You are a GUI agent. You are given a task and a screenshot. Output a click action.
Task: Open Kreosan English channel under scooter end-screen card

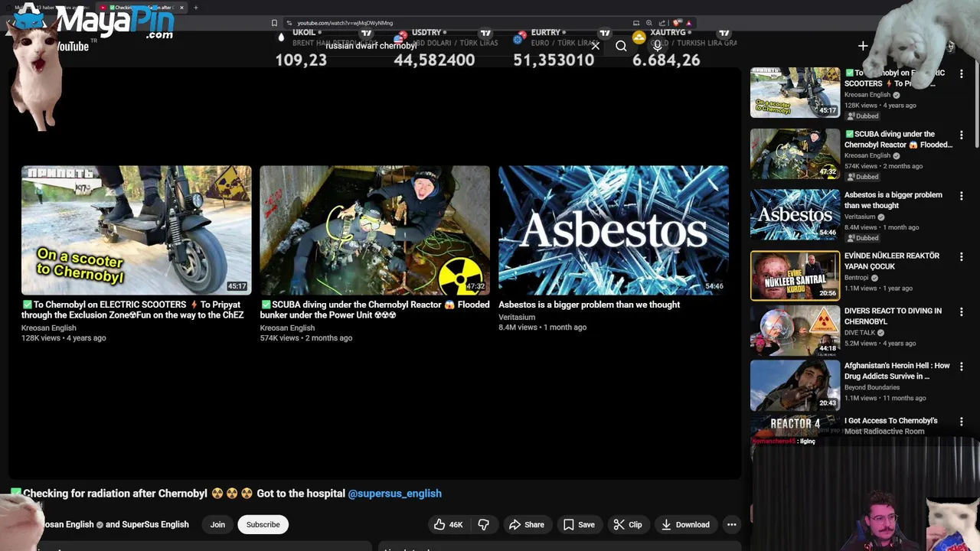pyautogui.click(x=48, y=328)
